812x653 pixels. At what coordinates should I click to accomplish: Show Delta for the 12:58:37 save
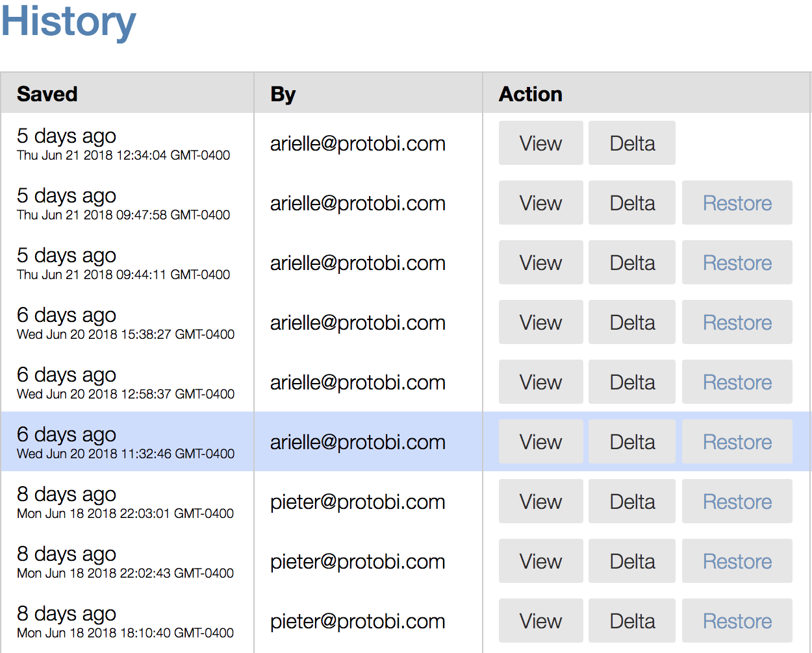pos(632,382)
